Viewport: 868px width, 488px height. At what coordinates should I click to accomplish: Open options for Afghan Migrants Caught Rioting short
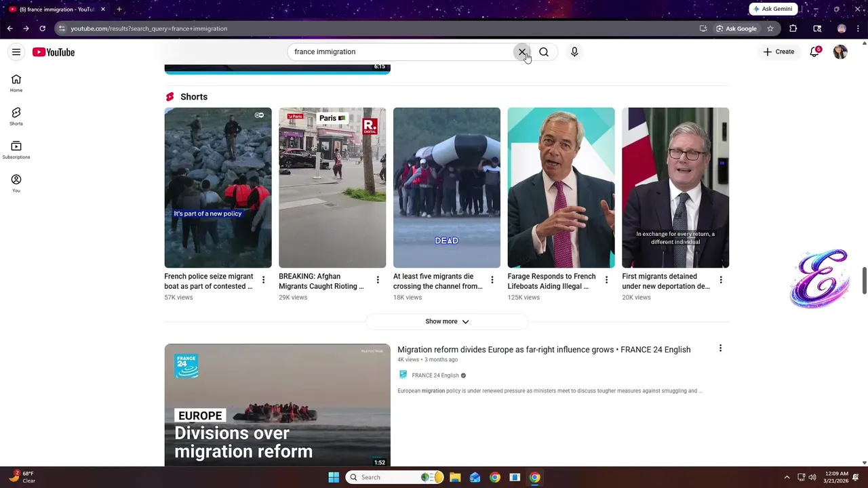(378, 280)
